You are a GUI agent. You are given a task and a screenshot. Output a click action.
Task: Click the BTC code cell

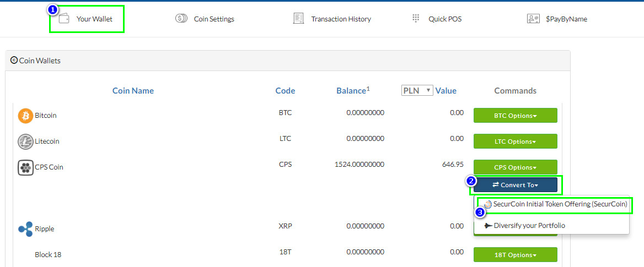pyautogui.click(x=285, y=112)
